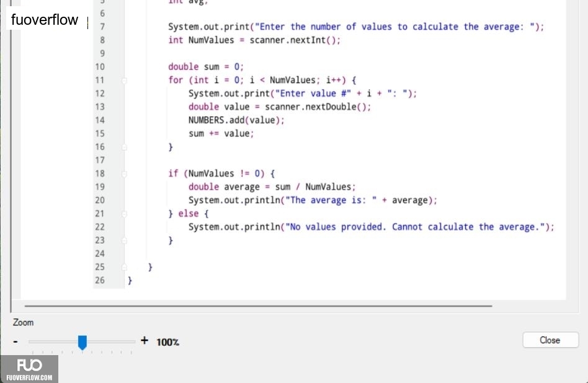Click 'double average = sum / NumValues;' line
The image size is (588, 383).
272,187
